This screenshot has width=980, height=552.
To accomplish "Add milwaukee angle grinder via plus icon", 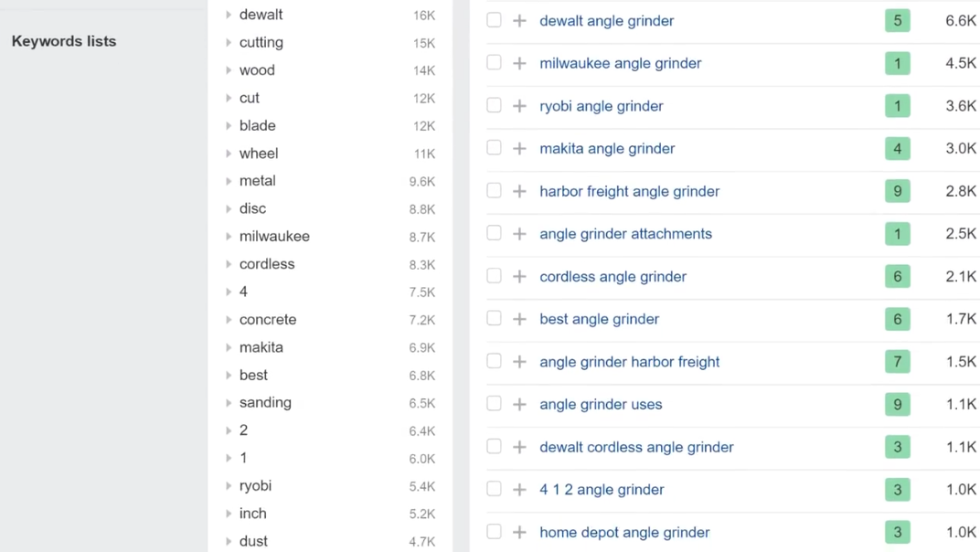I will tap(519, 63).
